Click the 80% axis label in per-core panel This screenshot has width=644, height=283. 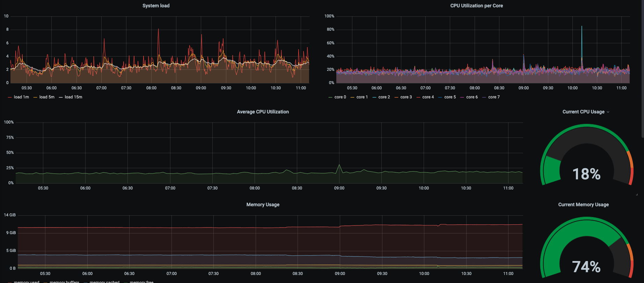click(x=330, y=29)
